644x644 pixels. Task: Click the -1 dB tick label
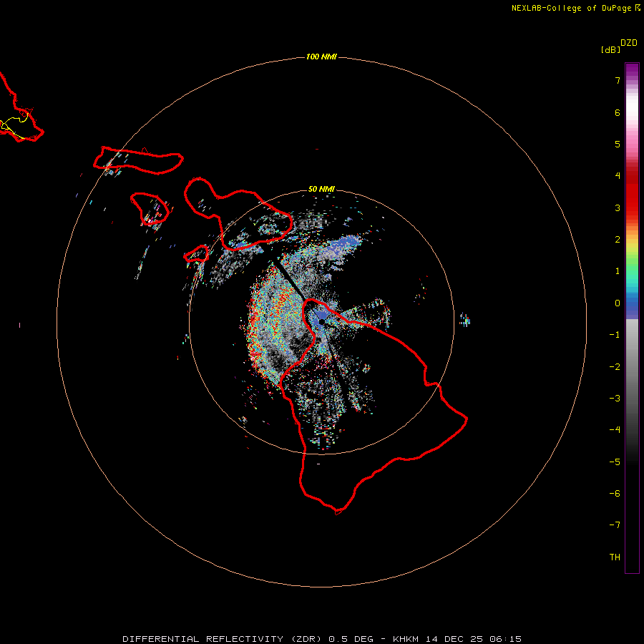(x=615, y=335)
